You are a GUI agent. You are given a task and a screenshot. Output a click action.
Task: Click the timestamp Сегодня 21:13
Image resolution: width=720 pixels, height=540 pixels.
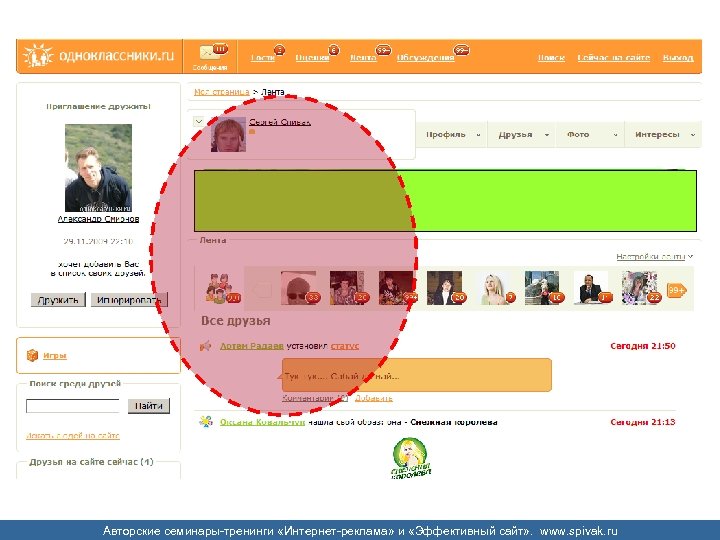[x=642, y=422]
